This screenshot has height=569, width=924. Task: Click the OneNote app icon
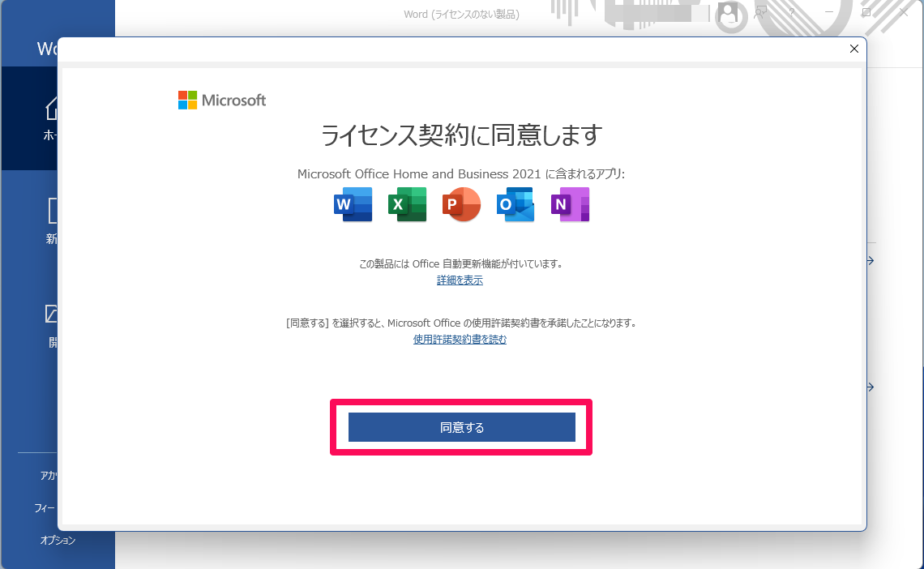coord(570,204)
